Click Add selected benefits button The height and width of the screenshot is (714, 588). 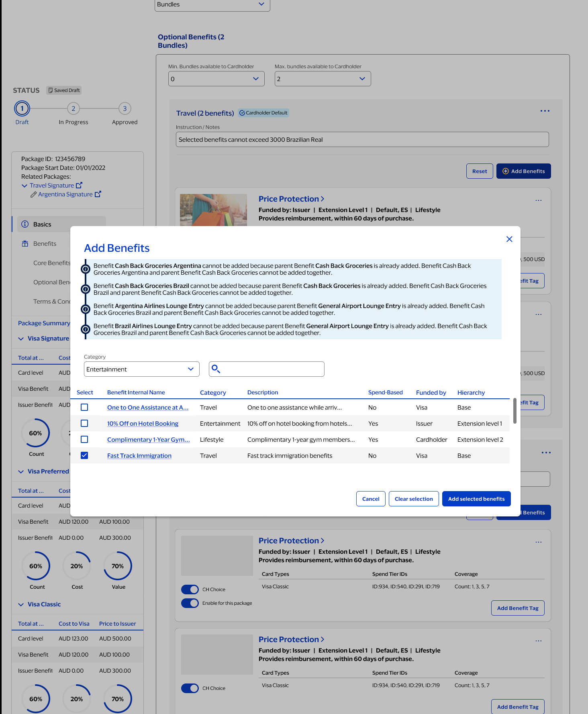[x=476, y=499]
